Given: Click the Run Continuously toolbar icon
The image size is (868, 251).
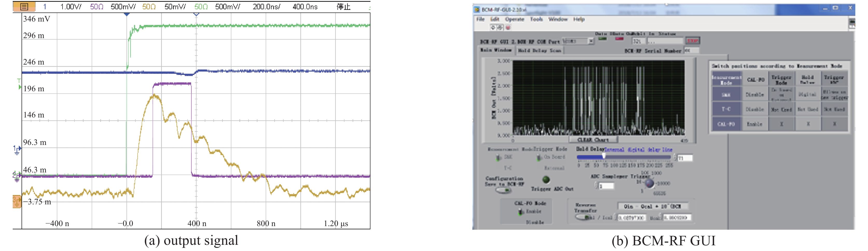Looking at the screenshot, I should coord(500,28).
